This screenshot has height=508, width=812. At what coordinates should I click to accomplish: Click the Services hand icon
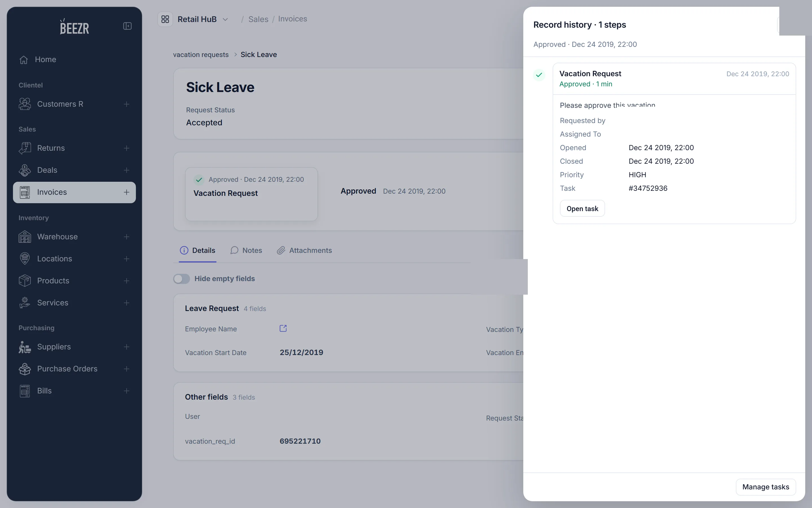coord(25,303)
